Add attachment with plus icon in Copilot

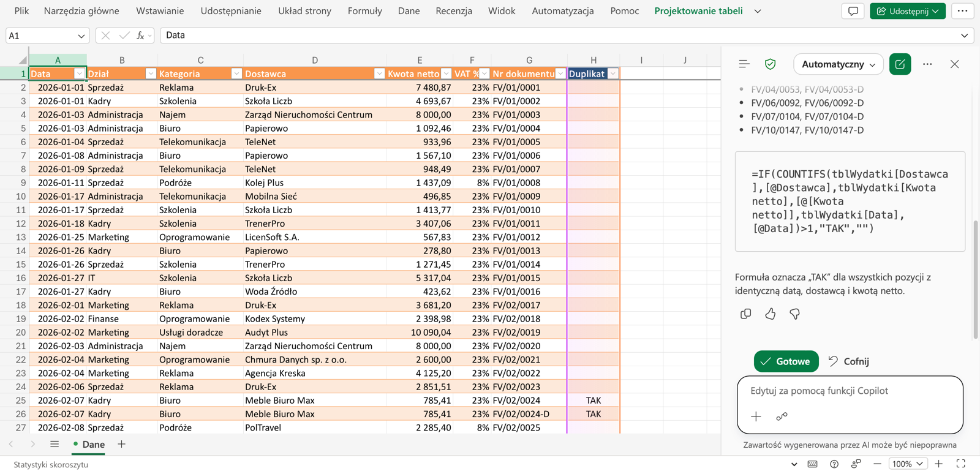(x=756, y=416)
